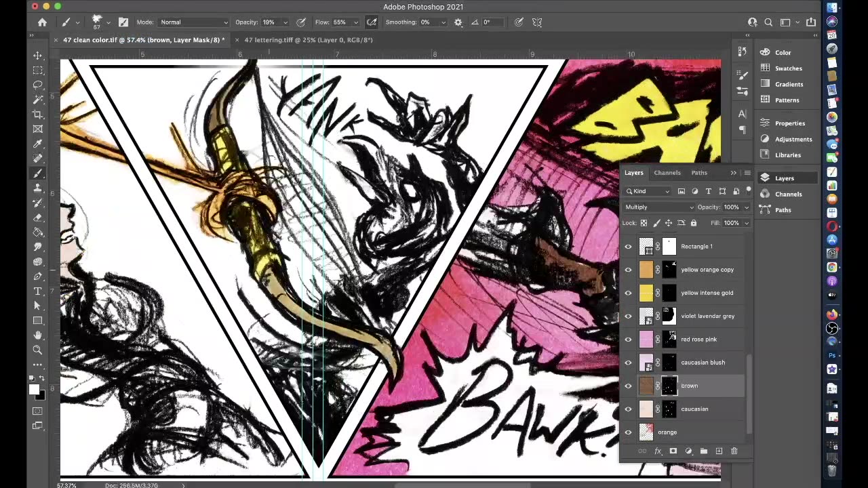Screen dimensions: 868x488
Task: Open the Libraries panel
Action: pyautogui.click(x=788, y=155)
